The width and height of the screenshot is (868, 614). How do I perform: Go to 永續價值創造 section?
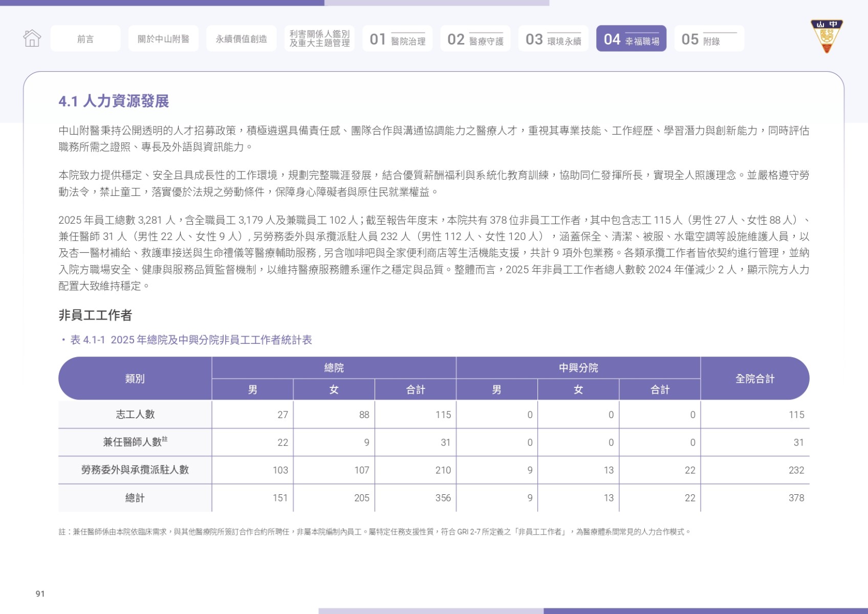tap(242, 38)
